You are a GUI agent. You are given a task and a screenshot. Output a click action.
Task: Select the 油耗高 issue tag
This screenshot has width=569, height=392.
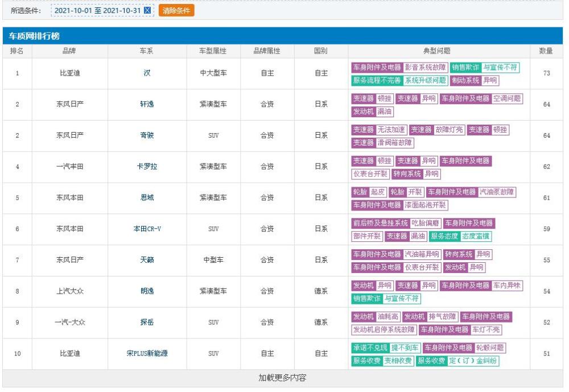click(x=388, y=317)
